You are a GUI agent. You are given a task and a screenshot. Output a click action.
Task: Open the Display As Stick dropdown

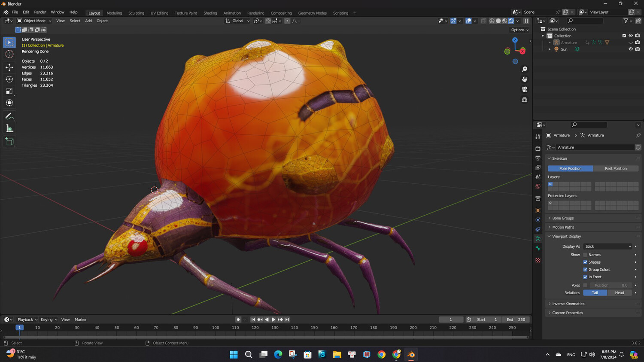[x=608, y=246]
